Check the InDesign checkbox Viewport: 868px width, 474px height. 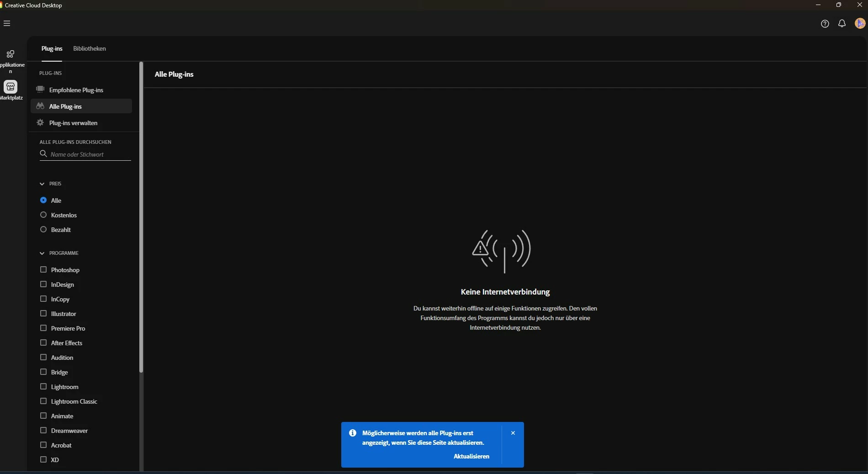click(x=43, y=284)
